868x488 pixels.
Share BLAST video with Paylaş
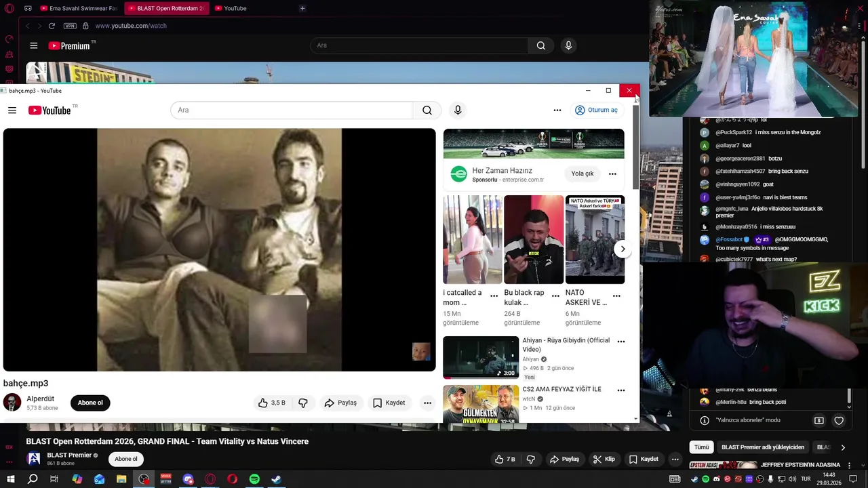click(564, 459)
